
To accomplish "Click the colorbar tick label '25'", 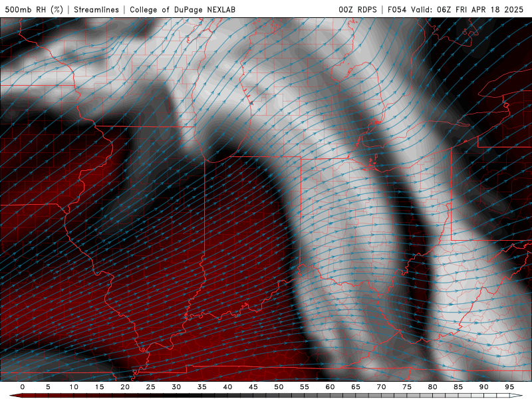I will [151, 387].
